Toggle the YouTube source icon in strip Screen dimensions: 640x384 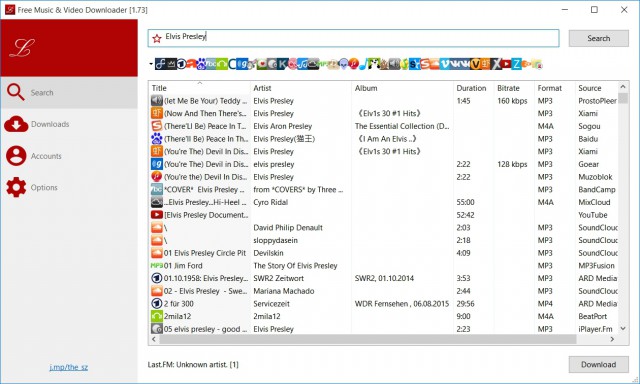coord(506,64)
